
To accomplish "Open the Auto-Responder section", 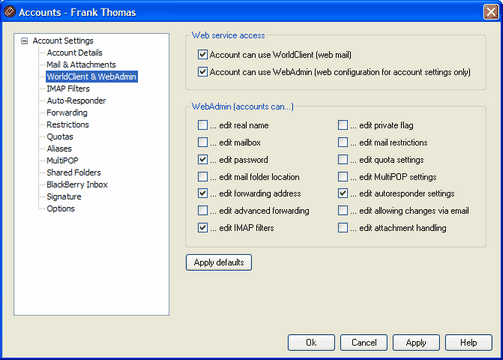I will pos(76,101).
